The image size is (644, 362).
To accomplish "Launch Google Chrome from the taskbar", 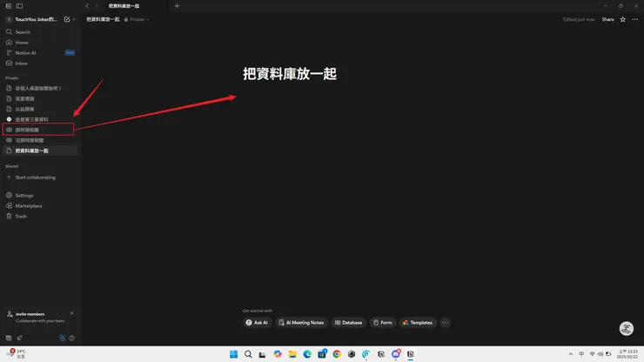I will 337,354.
